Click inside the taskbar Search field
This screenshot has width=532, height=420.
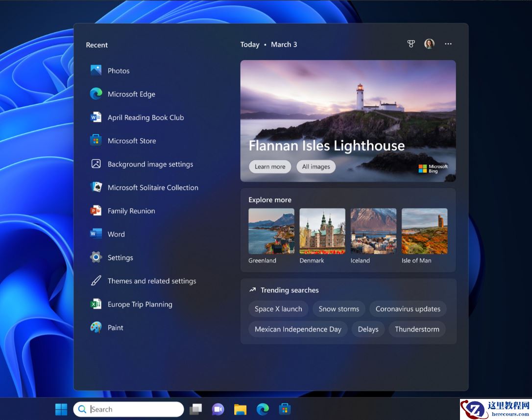(x=128, y=409)
